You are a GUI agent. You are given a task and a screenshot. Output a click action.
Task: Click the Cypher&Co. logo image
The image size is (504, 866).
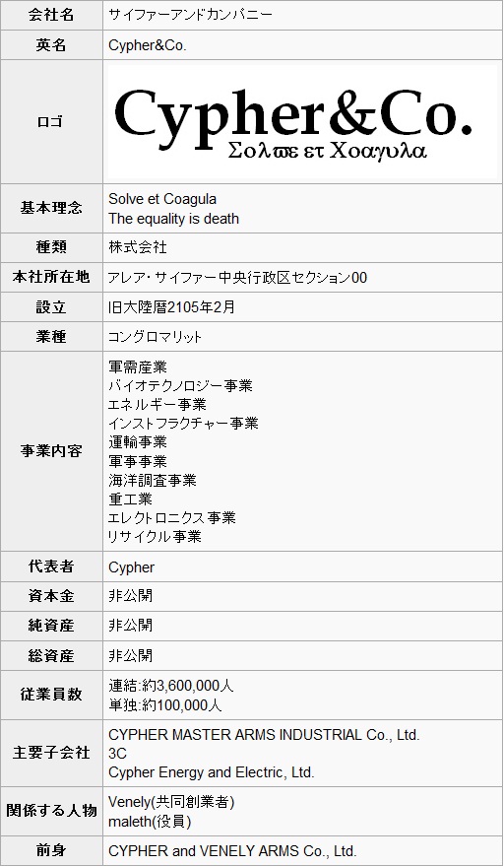point(301,121)
